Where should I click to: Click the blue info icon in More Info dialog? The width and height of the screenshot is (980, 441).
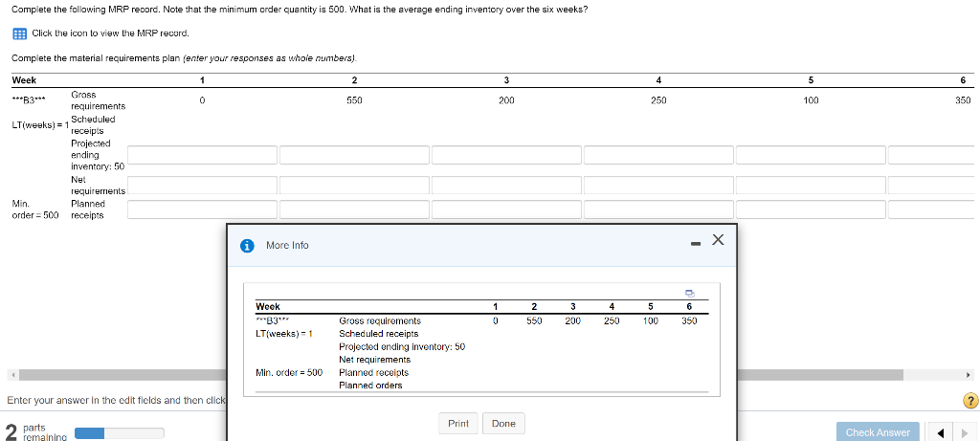[248, 246]
